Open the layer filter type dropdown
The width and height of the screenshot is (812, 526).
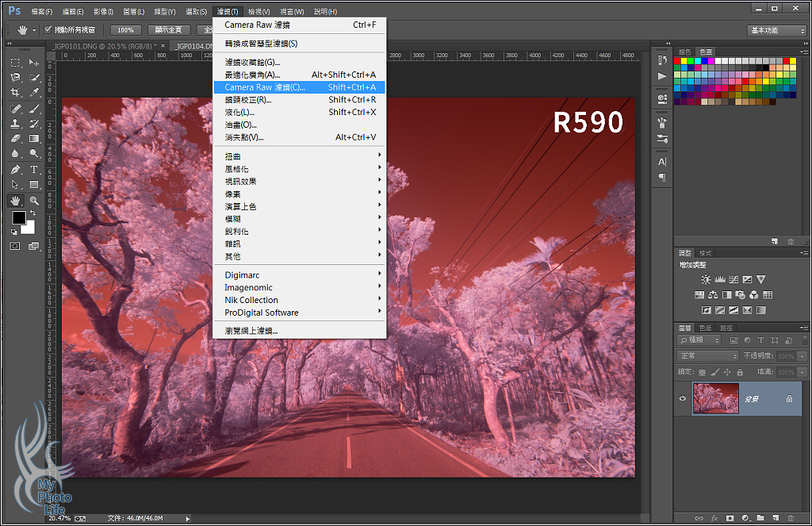pyautogui.click(x=699, y=340)
